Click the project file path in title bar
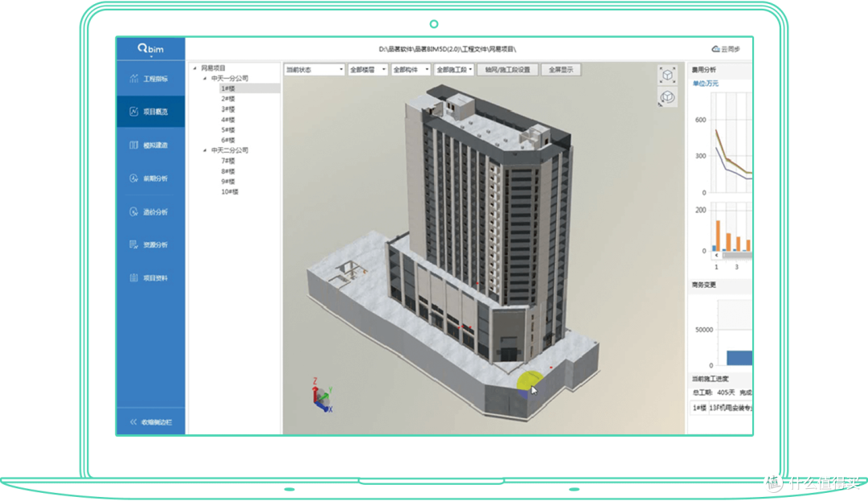This screenshot has height=501, width=868. click(448, 49)
